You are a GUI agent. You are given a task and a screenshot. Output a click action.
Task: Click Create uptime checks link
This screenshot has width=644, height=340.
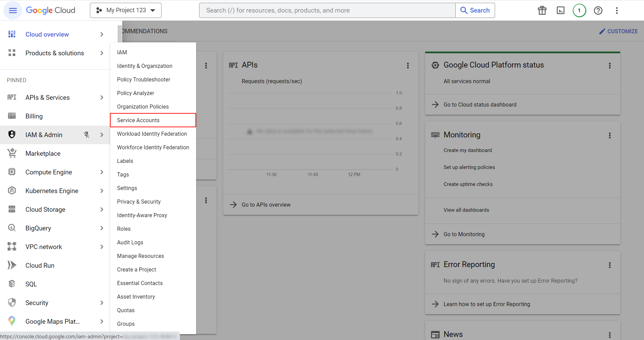pyautogui.click(x=468, y=184)
